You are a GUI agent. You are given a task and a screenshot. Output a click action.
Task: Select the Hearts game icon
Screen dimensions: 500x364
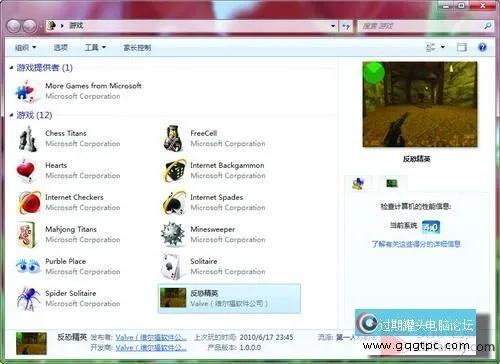[x=26, y=171]
